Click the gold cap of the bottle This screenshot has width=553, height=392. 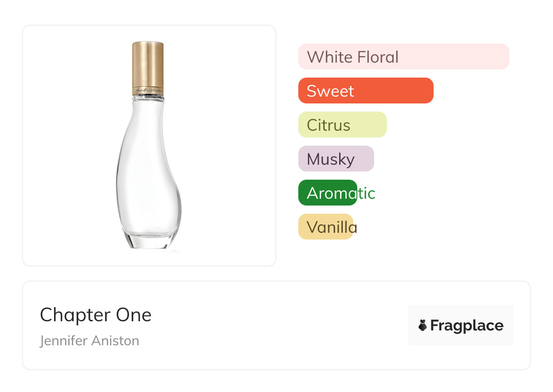[148, 63]
